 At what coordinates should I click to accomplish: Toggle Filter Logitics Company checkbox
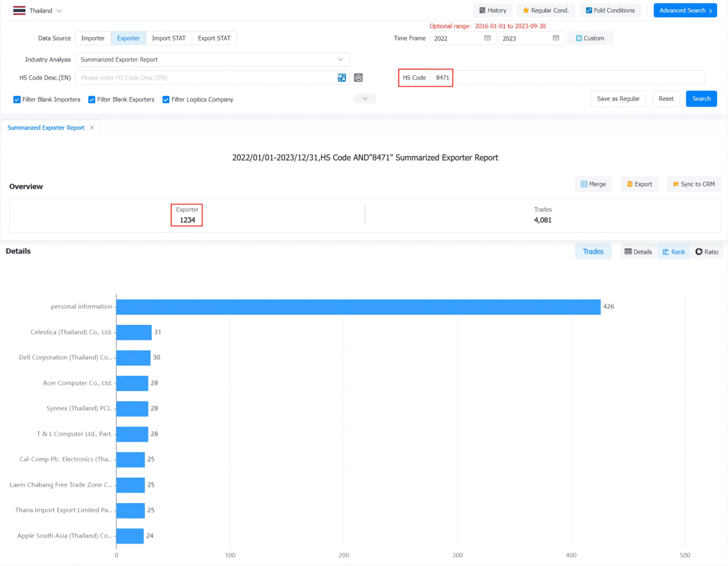166,99
